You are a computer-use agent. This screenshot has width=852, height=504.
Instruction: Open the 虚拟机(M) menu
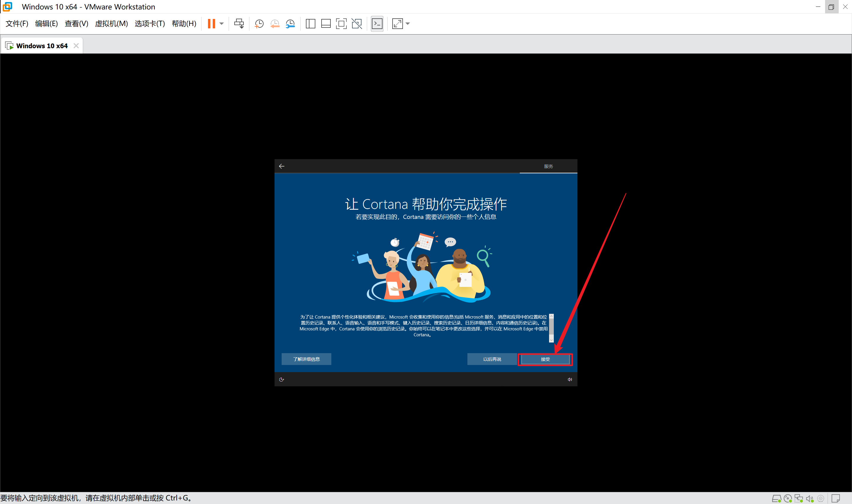click(x=111, y=23)
